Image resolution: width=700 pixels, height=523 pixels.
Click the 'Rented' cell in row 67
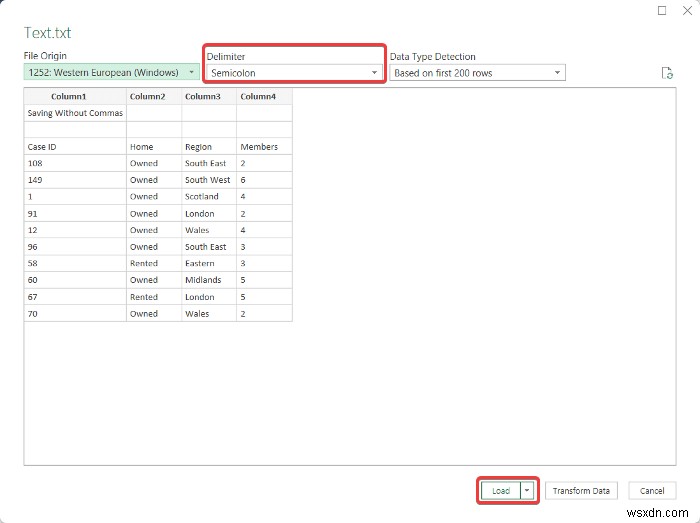click(154, 297)
